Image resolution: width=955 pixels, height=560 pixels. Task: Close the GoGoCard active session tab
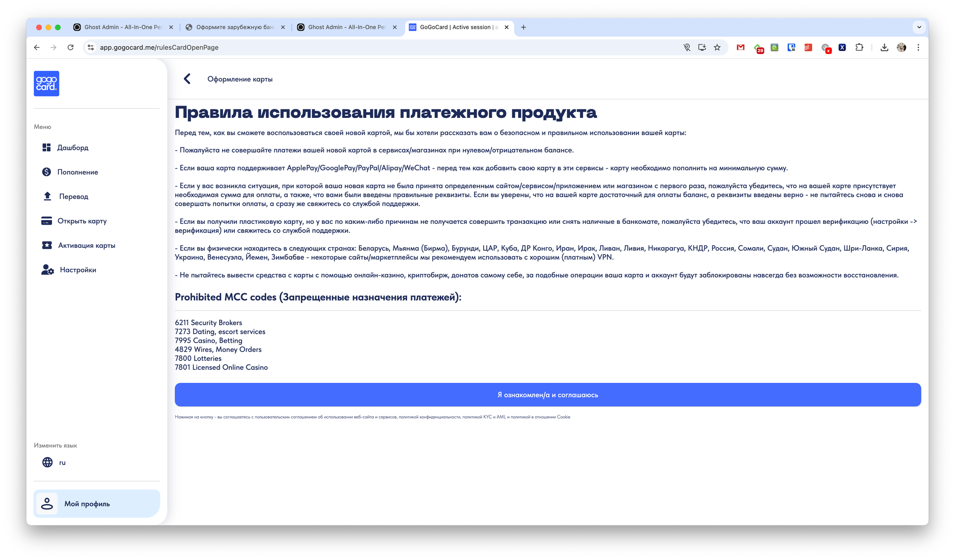507,27
